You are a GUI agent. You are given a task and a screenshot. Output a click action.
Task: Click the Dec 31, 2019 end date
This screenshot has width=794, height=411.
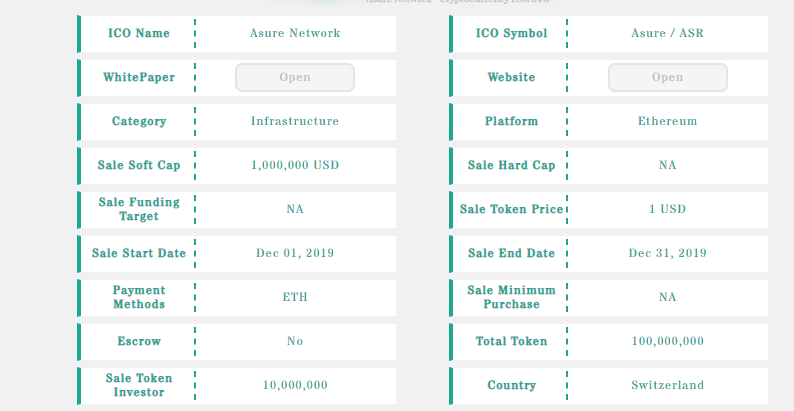click(667, 253)
